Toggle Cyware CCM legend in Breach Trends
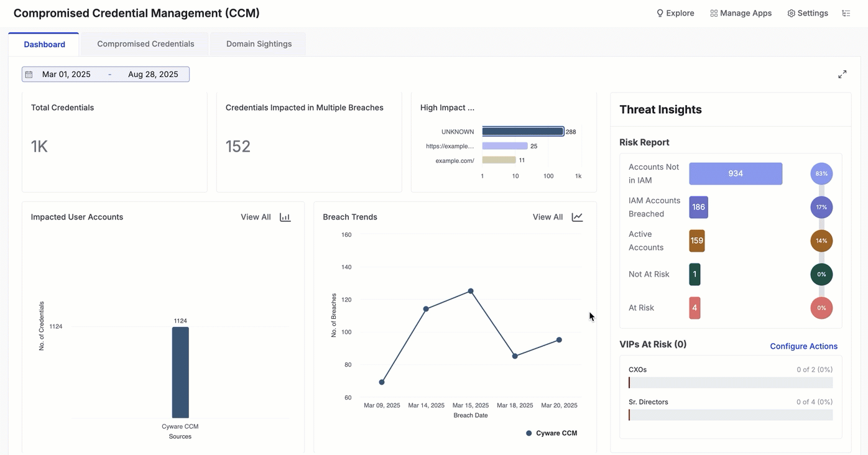The image size is (868, 455). [x=552, y=433]
